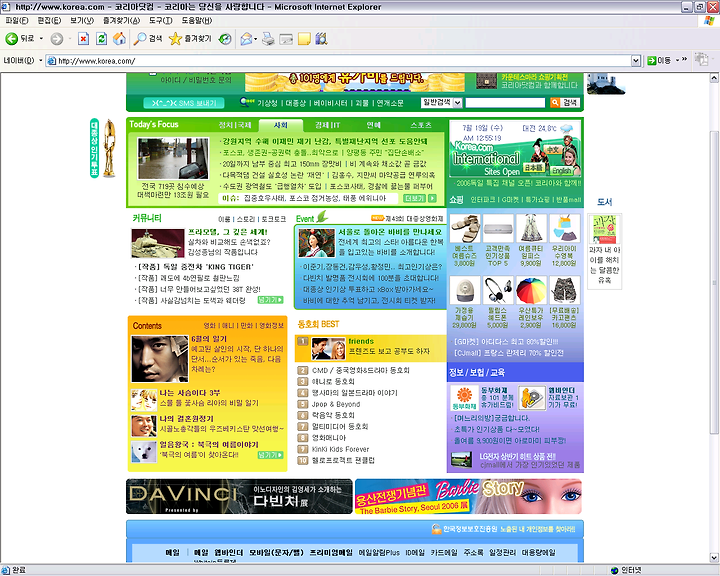Click the orange magnifier 검색 button on site
Image resolution: width=720 pixels, height=576 pixels.
(x=565, y=103)
